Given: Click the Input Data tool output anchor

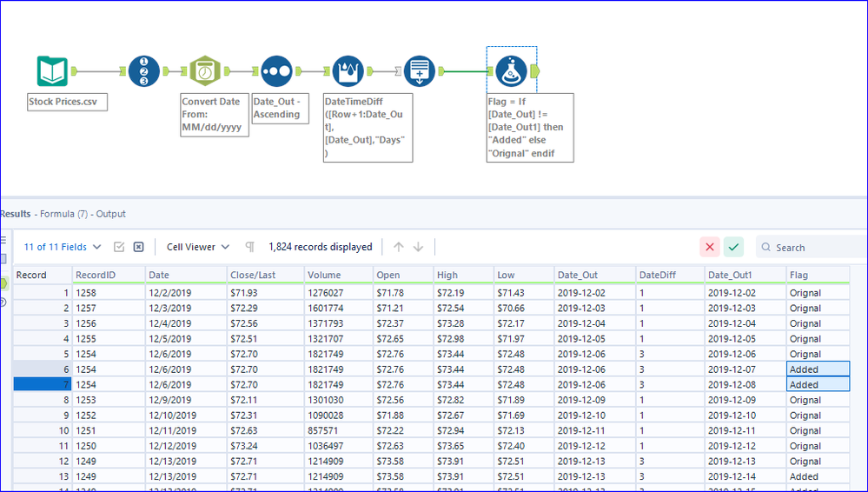Looking at the screenshot, I should coord(74,71).
